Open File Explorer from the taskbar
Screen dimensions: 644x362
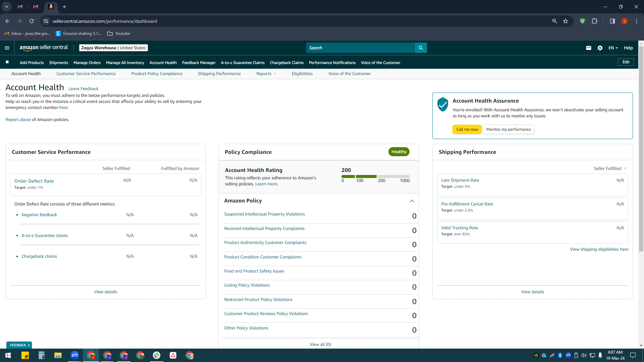tap(58, 355)
